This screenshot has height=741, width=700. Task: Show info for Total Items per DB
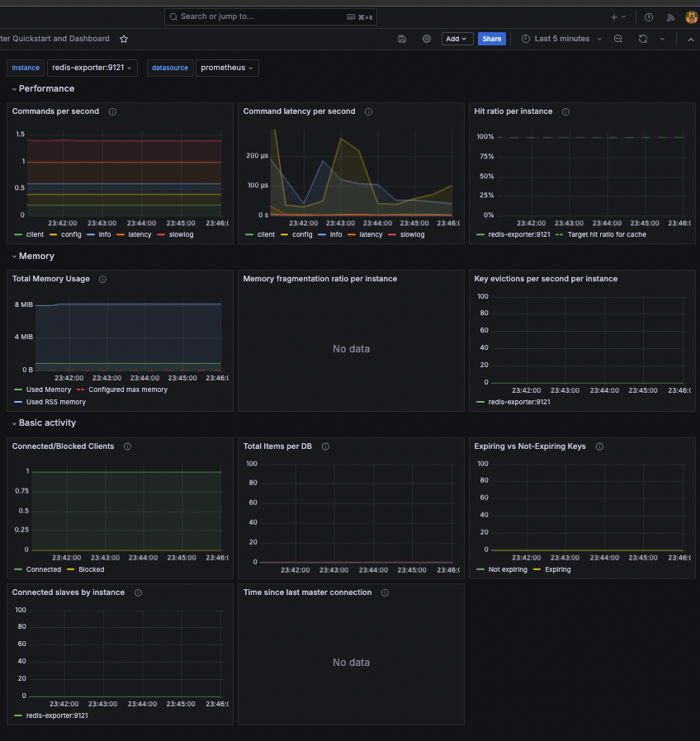click(325, 446)
